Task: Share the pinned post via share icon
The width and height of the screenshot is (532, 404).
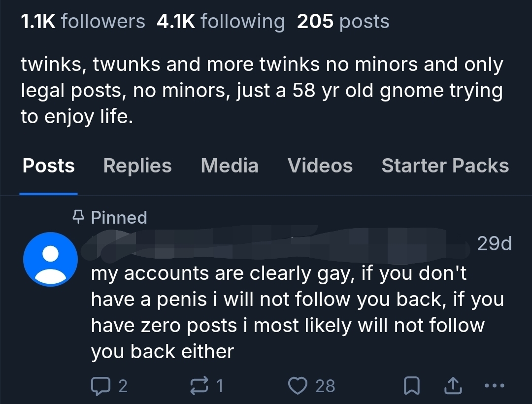Action: tap(453, 385)
